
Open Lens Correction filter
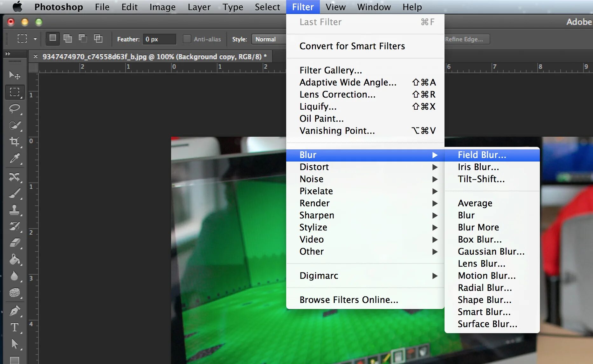(x=365, y=94)
